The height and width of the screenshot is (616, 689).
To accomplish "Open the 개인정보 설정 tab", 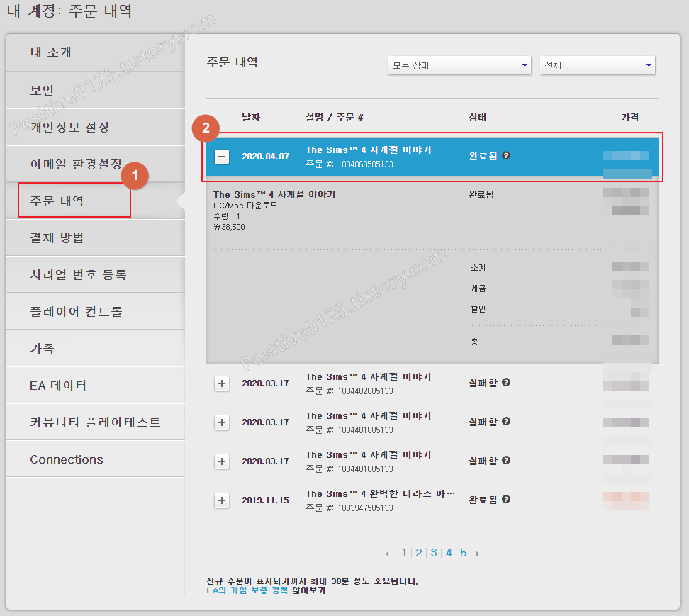I will coord(96,127).
